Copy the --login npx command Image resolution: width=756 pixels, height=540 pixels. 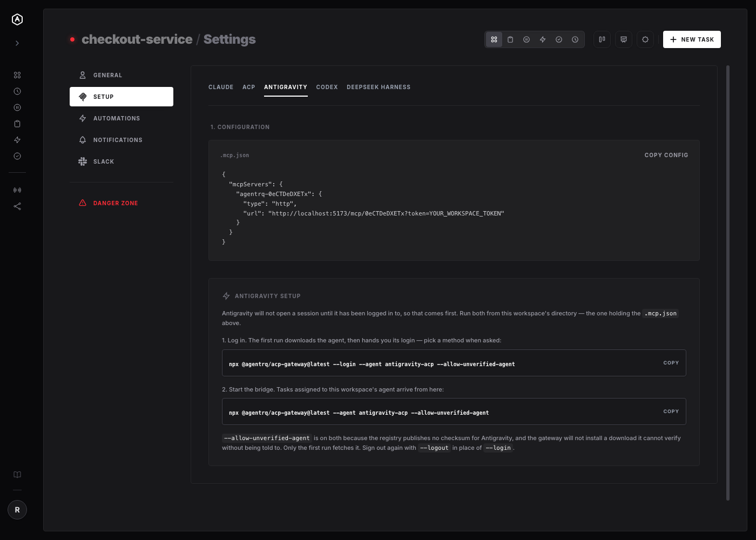pyautogui.click(x=671, y=363)
